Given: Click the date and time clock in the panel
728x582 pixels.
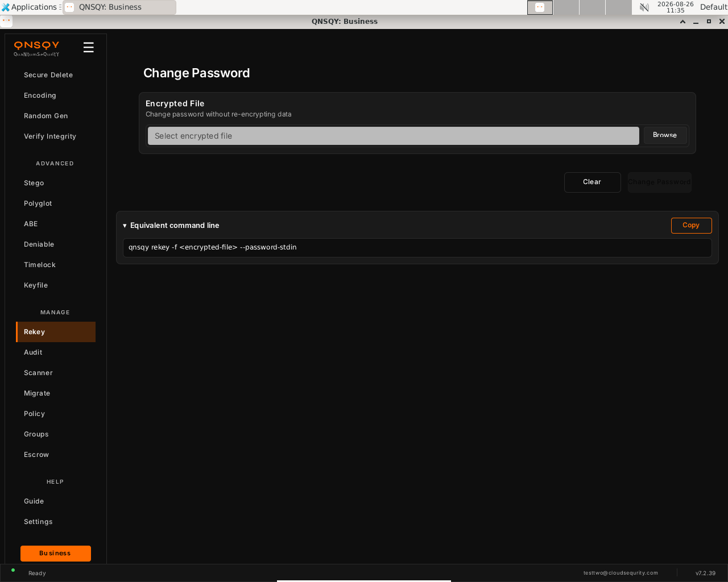Looking at the screenshot, I should [675, 7].
